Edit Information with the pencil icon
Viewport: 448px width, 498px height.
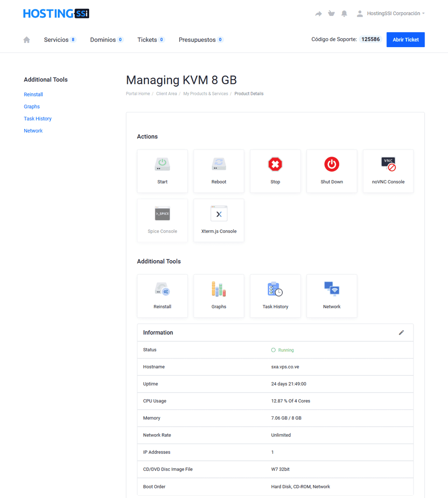401,332
